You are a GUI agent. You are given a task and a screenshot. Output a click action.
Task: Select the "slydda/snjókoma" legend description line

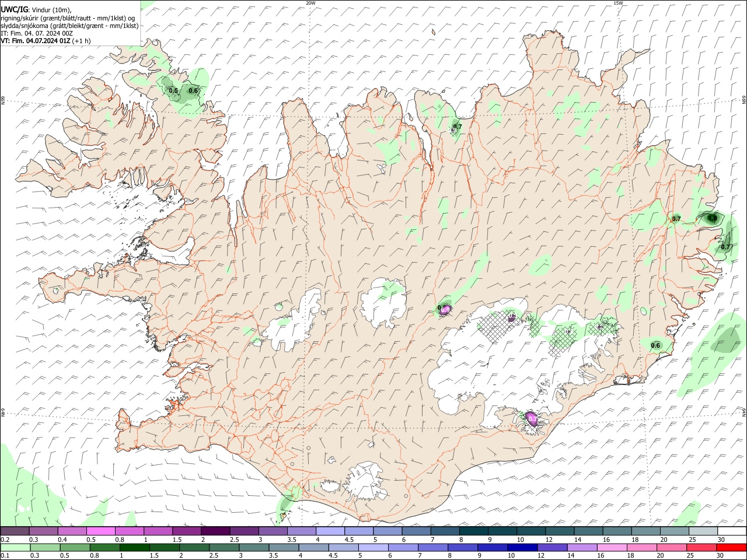click(70, 26)
